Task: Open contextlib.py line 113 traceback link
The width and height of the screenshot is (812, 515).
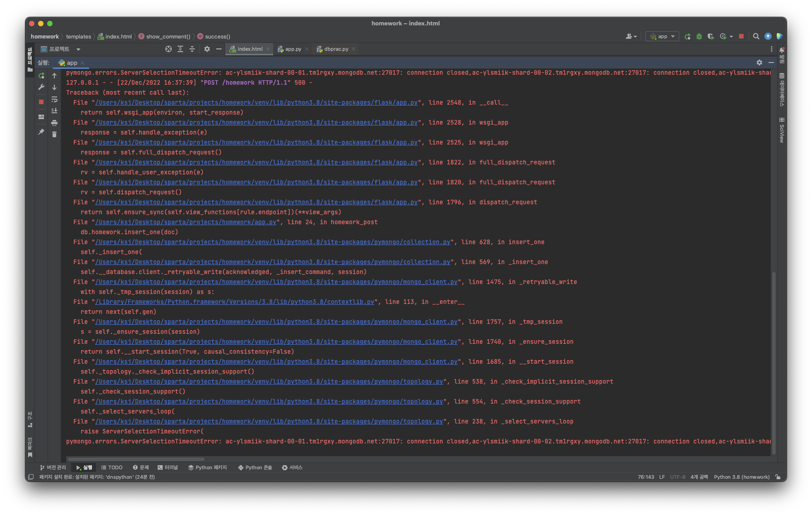Action: pos(235,302)
